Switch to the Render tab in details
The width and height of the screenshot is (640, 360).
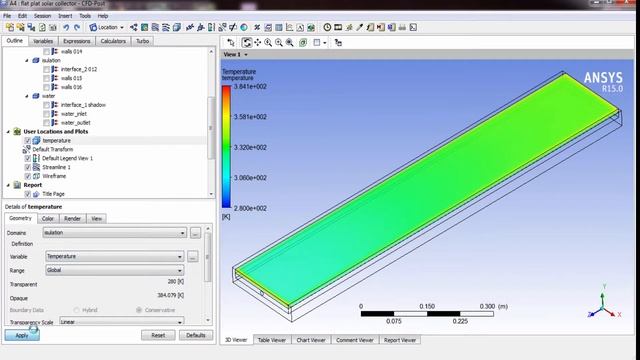pos(72,219)
